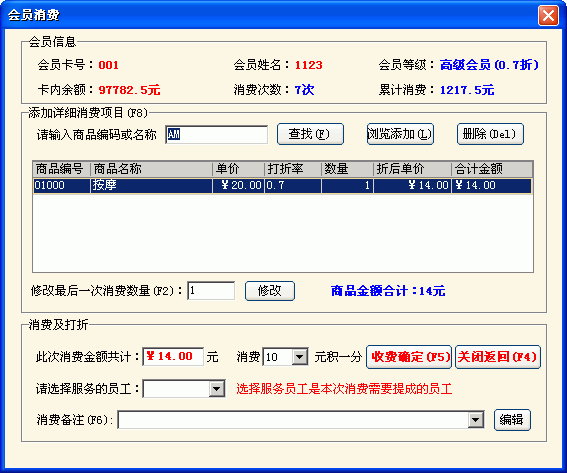The image size is (567, 473).
Task: Open 浏览添加(L) to browse products
Action: [x=400, y=134]
